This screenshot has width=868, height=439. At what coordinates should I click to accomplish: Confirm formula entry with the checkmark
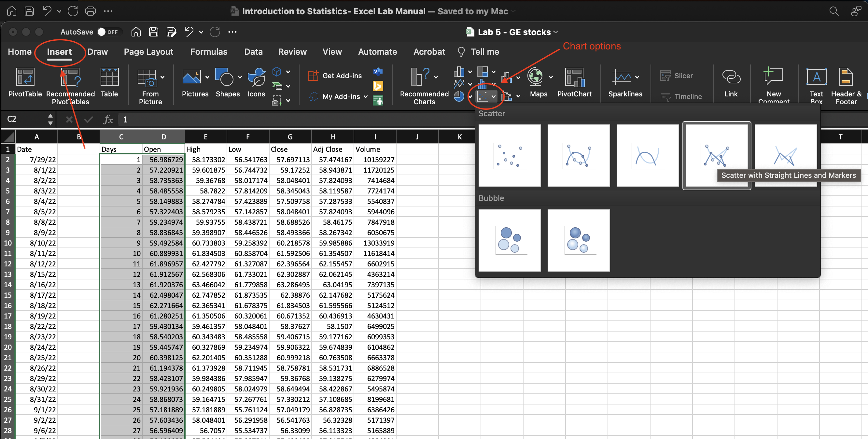(x=88, y=120)
